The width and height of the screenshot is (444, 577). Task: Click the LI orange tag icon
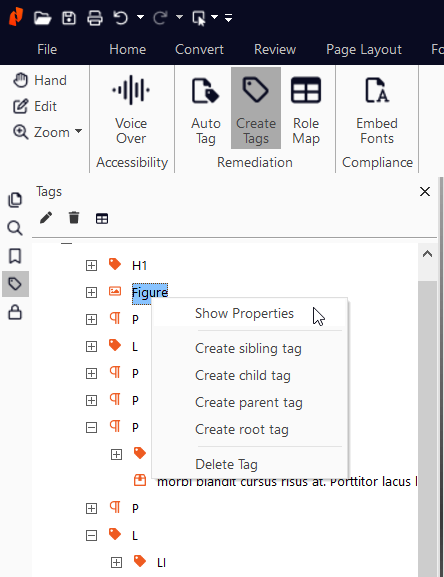140,561
